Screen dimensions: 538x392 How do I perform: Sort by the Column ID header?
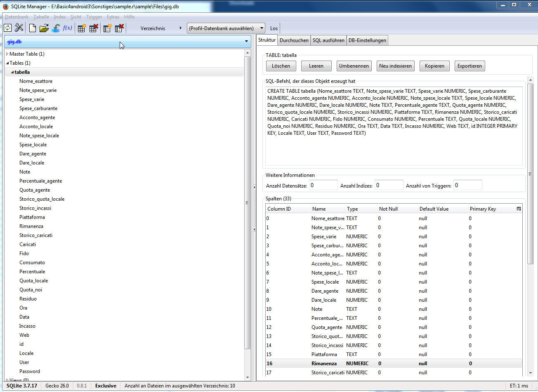[288, 209]
